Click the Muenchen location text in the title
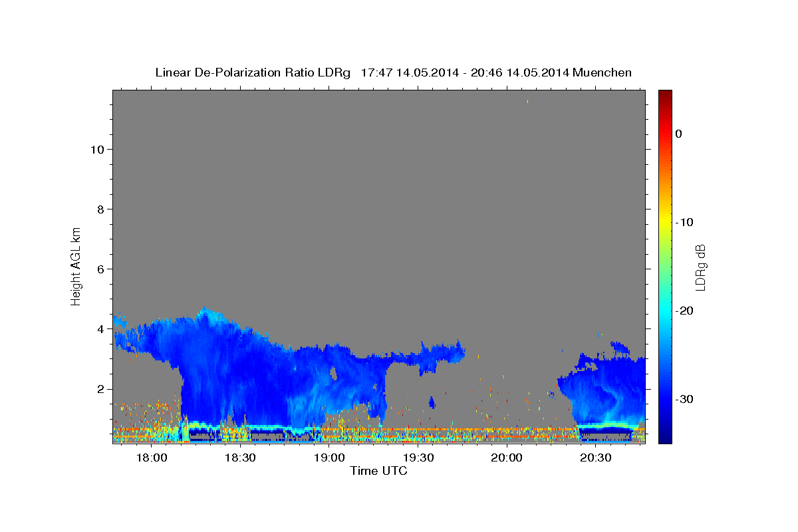Screen dimensions: 798x532 coord(602,72)
